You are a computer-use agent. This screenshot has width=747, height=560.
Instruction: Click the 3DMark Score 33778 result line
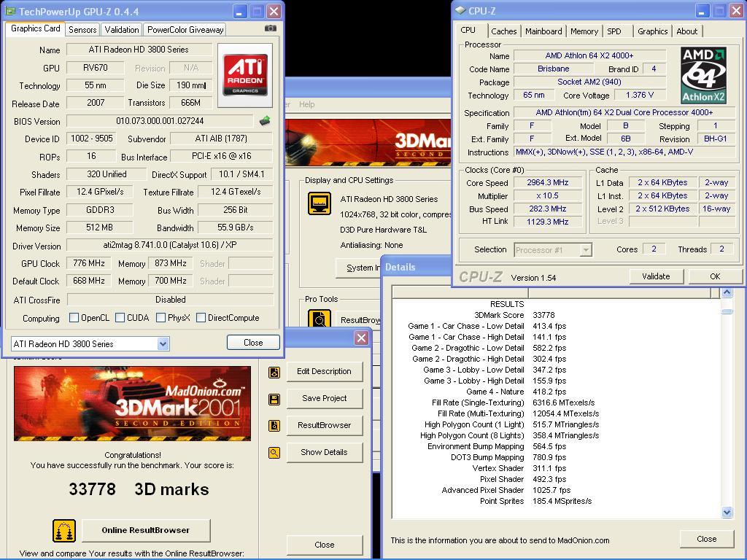pyautogui.click(x=514, y=315)
